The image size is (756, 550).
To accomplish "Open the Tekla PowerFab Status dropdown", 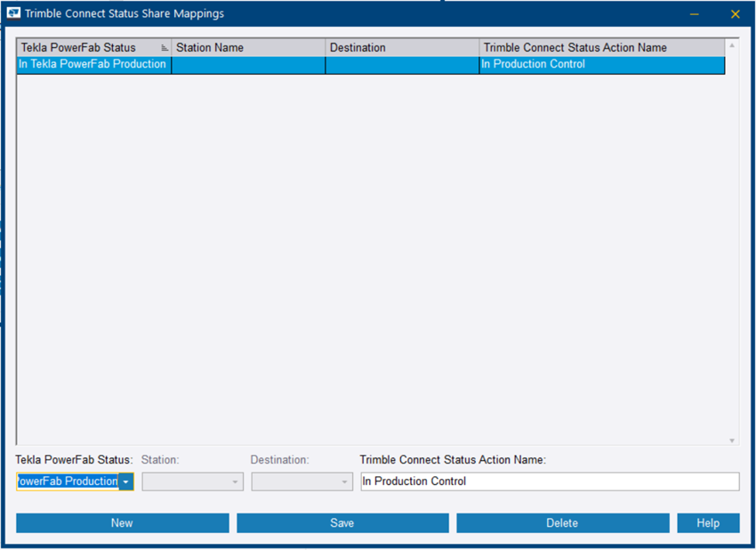I will [x=125, y=481].
